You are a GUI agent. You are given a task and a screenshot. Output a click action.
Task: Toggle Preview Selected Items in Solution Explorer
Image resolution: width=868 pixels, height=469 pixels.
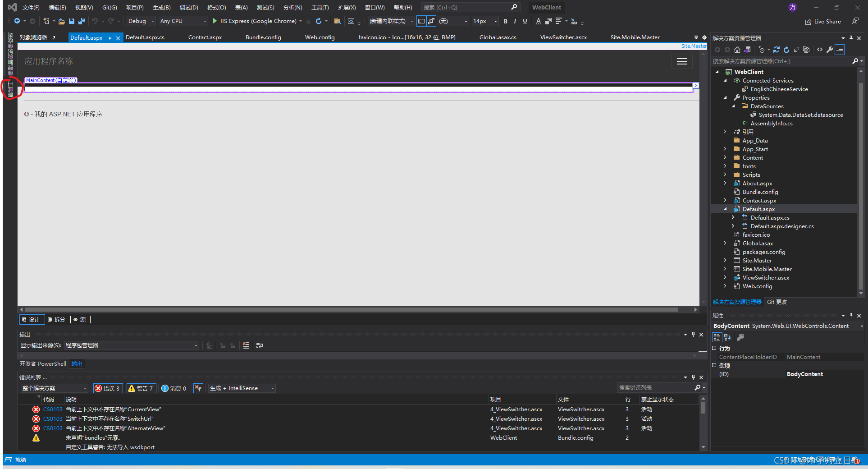[840, 50]
